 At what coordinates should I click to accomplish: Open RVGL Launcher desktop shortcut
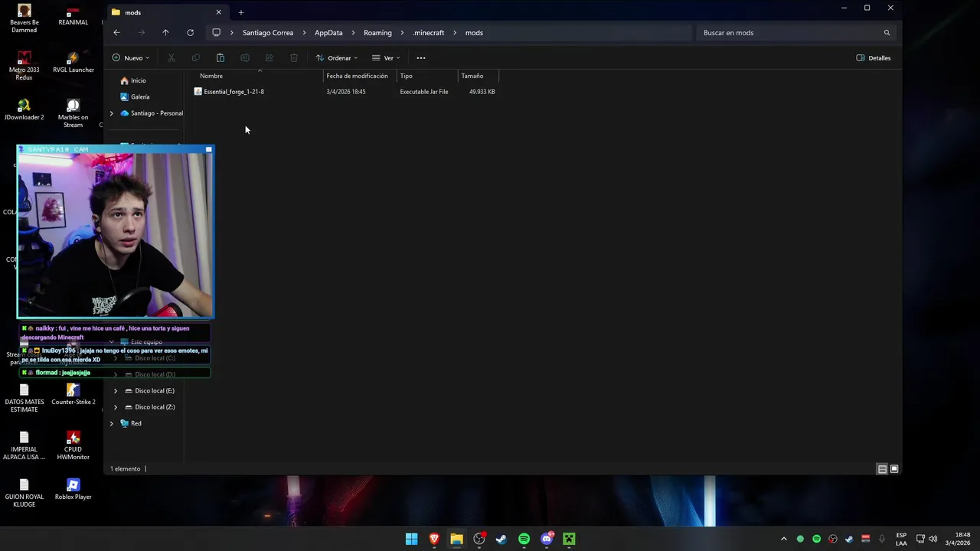pos(73,62)
